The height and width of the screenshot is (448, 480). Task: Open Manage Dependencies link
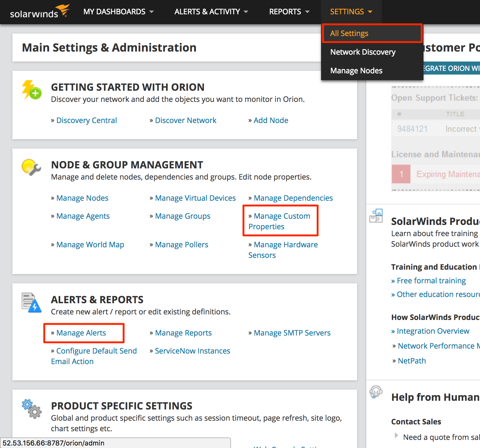click(x=293, y=198)
